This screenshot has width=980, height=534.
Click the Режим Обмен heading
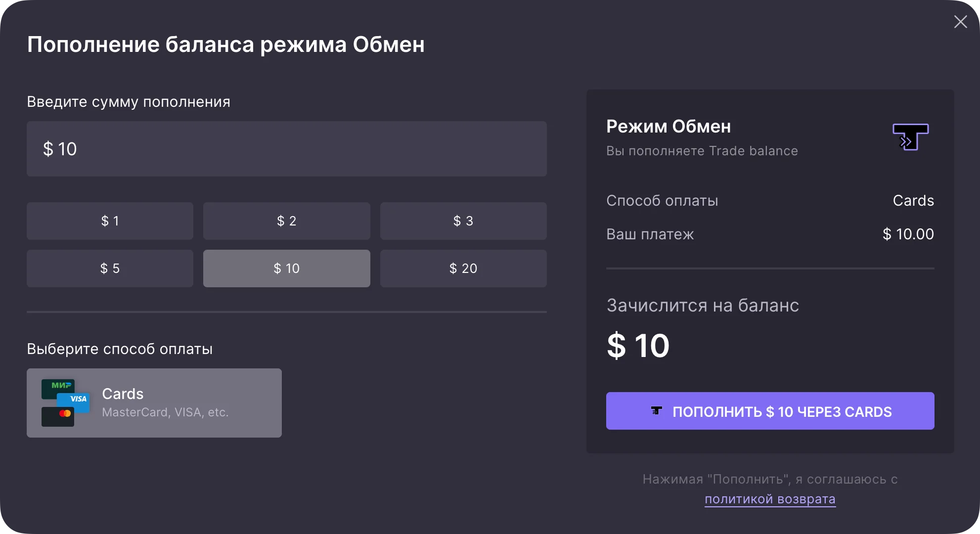pos(668,127)
